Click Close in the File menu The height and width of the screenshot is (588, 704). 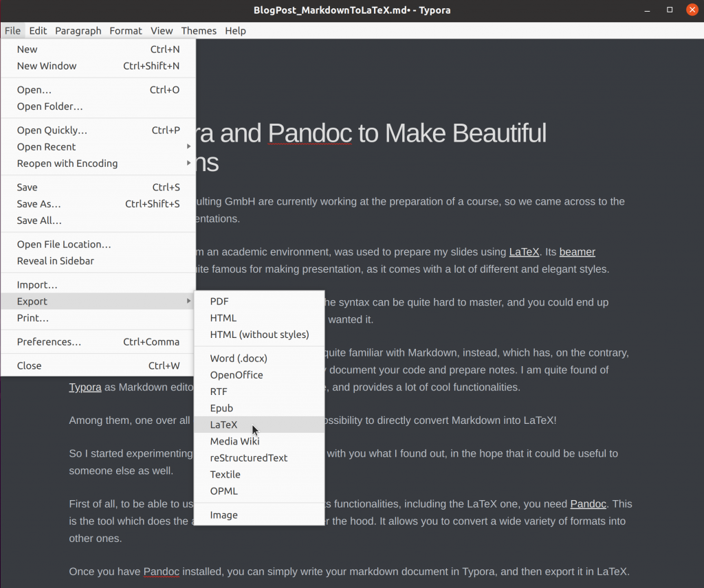[98, 365]
